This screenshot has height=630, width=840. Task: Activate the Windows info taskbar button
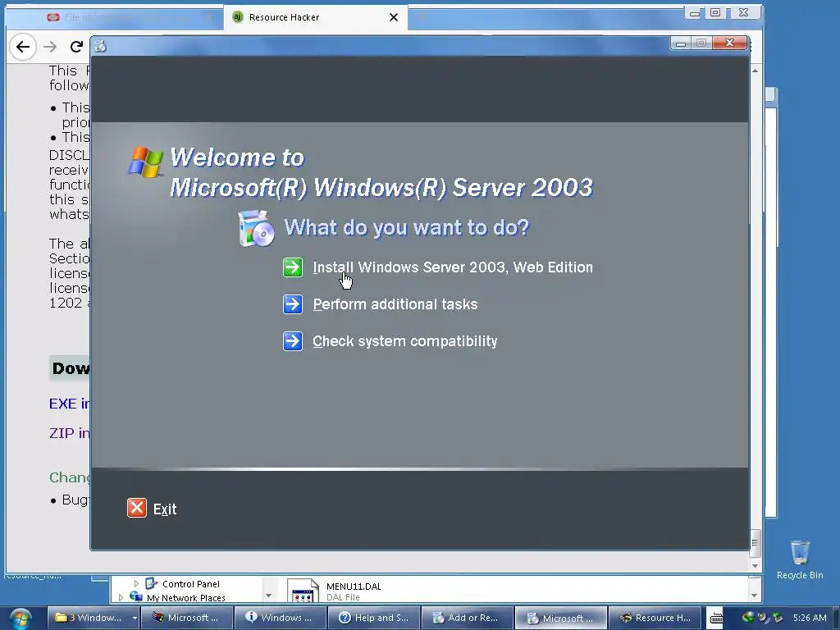(x=280, y=618)
